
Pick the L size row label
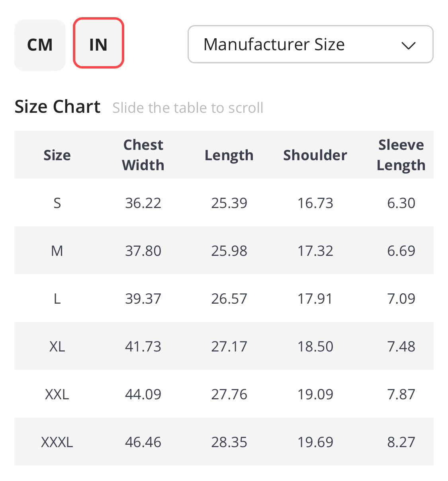point(57,299)
